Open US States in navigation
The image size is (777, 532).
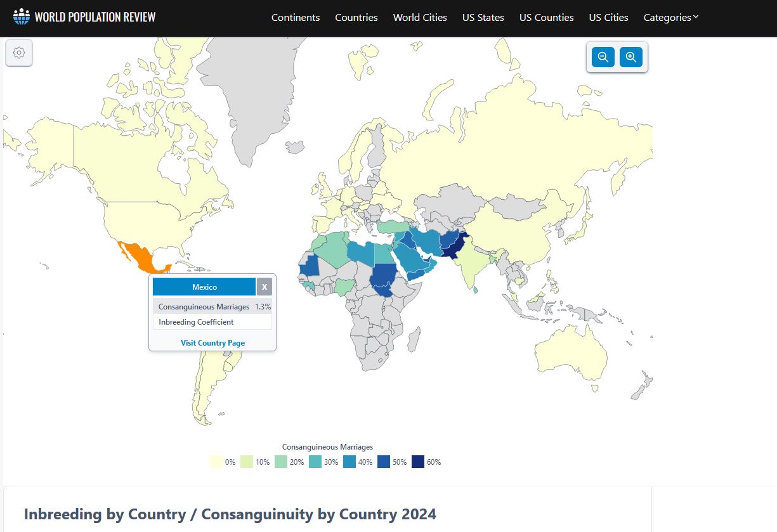click(483, 18)
